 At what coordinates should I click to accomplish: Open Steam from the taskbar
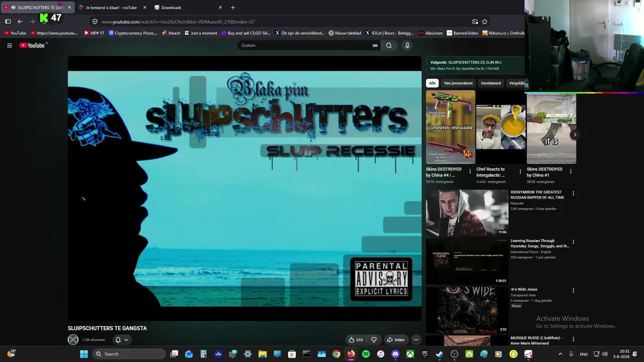point(439,354)
